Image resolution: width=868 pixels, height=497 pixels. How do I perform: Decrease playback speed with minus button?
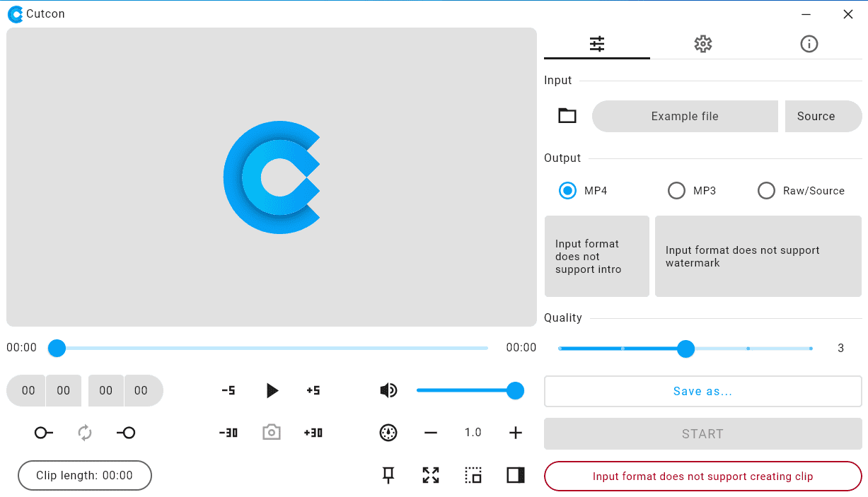[431, 433]
